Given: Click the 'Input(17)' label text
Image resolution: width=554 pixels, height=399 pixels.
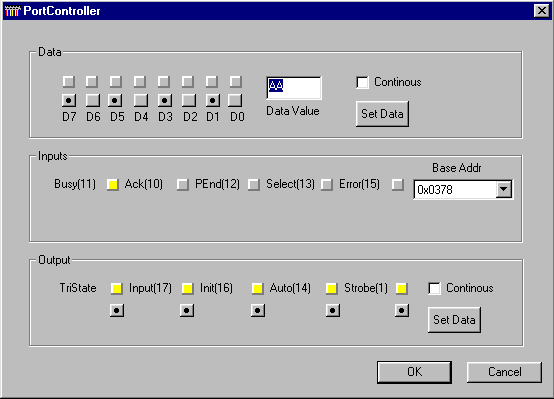Looking at the screenshot, I should tap(151, 288).
